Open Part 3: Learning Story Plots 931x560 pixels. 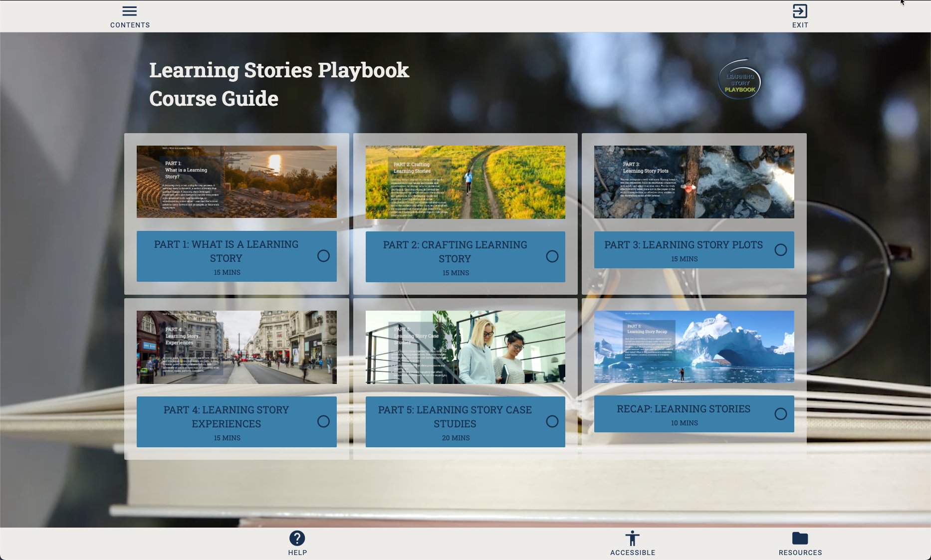point(694,250)
